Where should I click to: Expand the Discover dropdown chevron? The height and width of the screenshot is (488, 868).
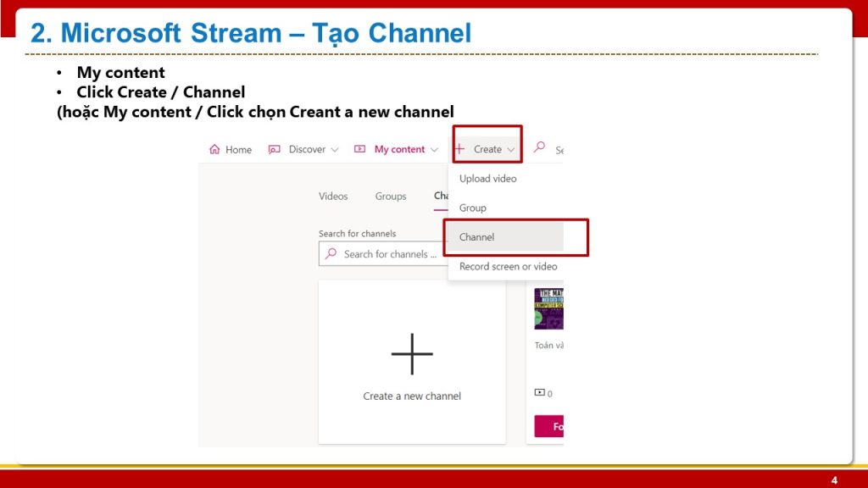(334, 150)
